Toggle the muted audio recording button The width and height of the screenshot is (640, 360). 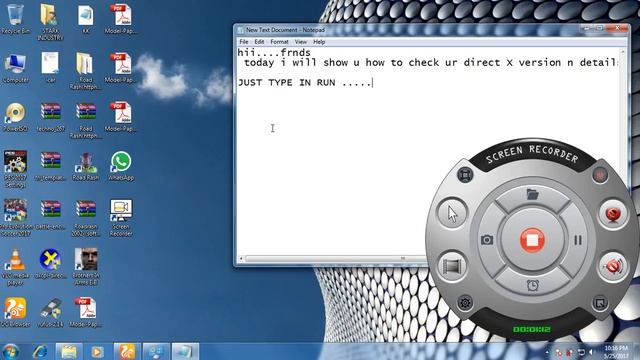click(613, 266)
